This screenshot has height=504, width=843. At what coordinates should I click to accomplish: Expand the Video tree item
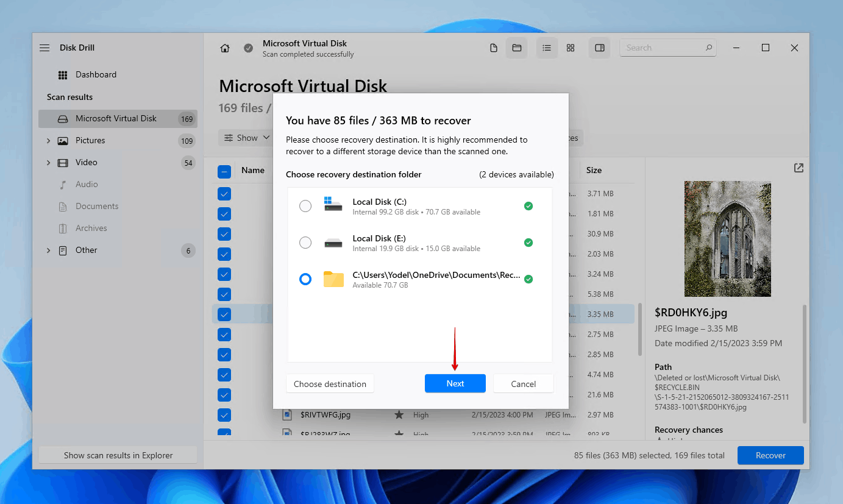[48, 163]
